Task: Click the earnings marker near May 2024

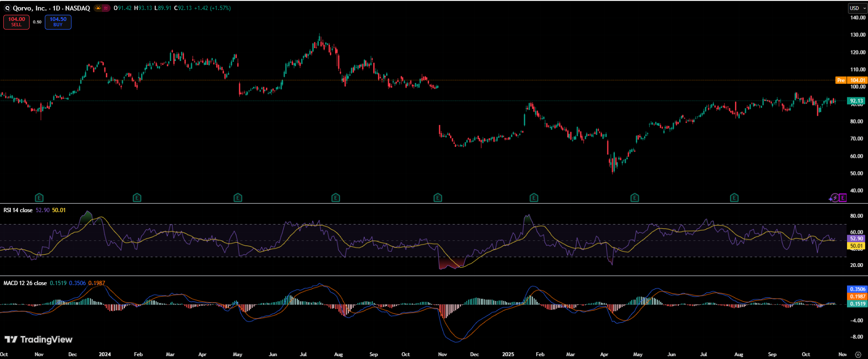Action: [238, 198]
